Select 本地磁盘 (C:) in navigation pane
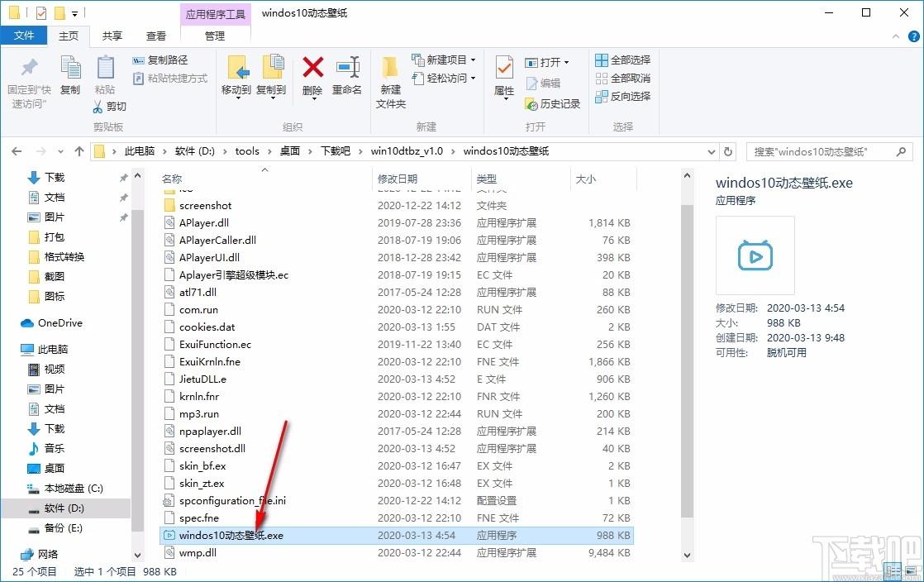The image size is (924, 582). (x=74, y=489)
